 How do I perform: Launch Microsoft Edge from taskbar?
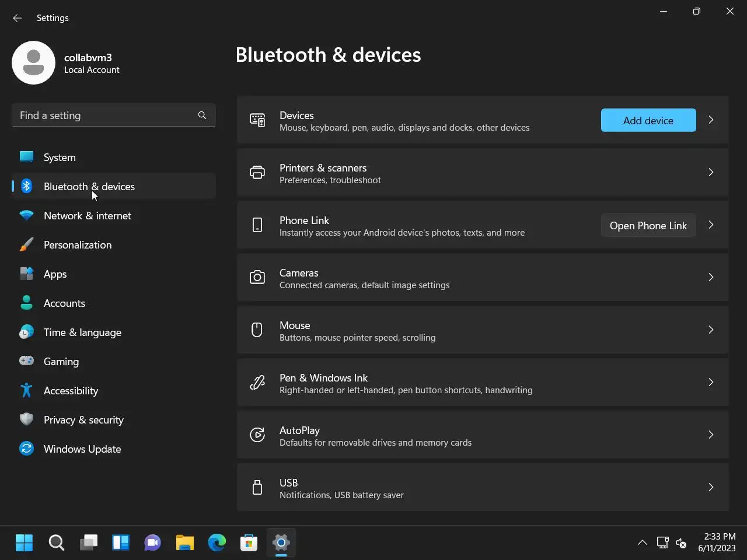217,543
